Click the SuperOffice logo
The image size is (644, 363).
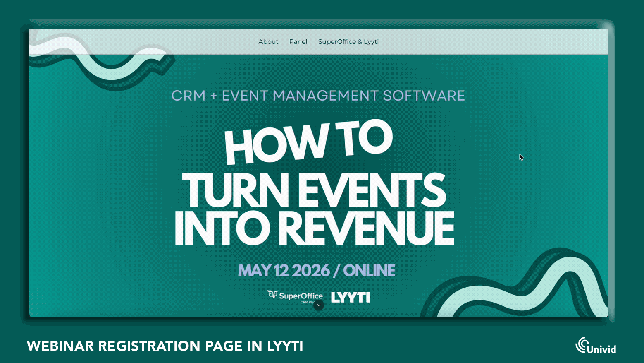(x=295, y=297)
